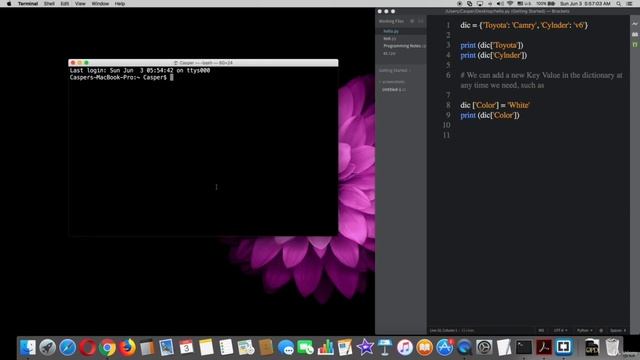
Task: Expand screenshots folder in Brackets tree
Action: [x=392, y=82]
